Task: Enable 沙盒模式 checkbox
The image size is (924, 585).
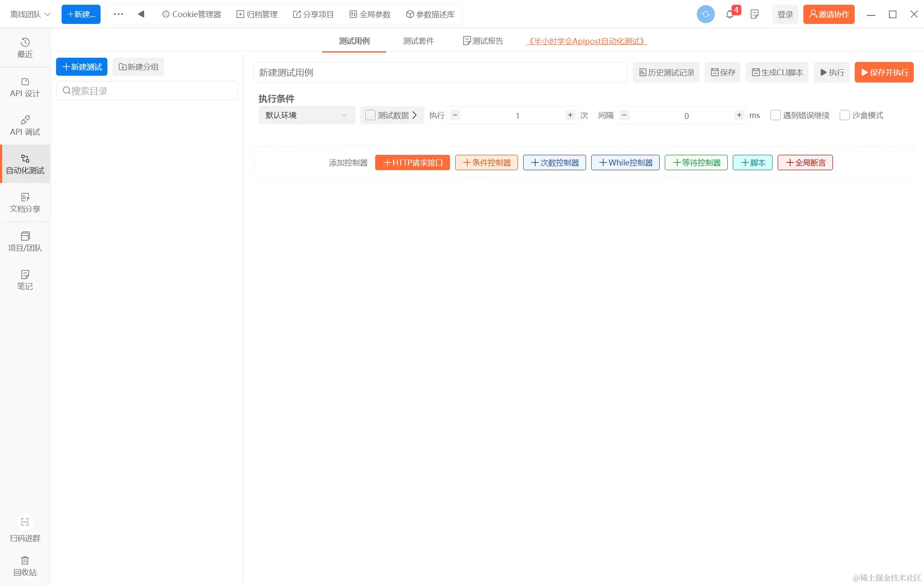Action: (844, 115)
